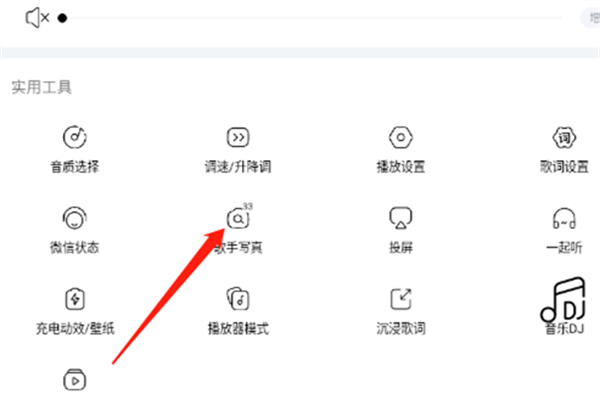Click the 沉浸歌词 text label

tap(401, 328)
